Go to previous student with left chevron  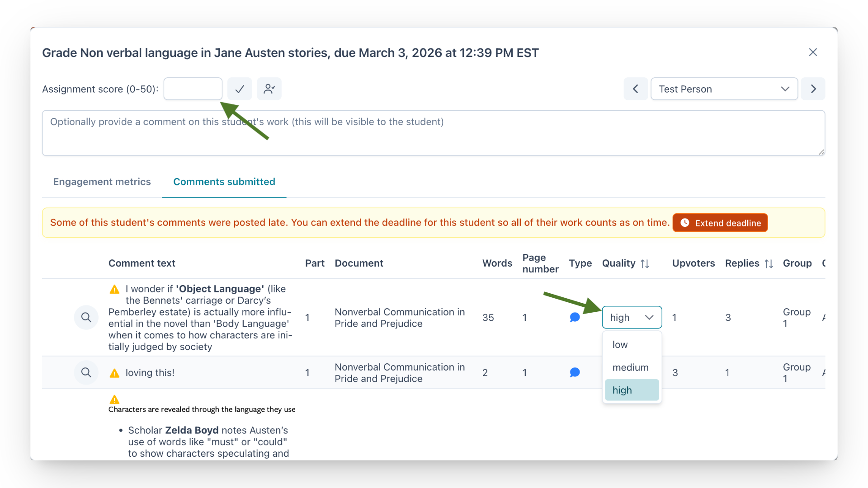636,89
